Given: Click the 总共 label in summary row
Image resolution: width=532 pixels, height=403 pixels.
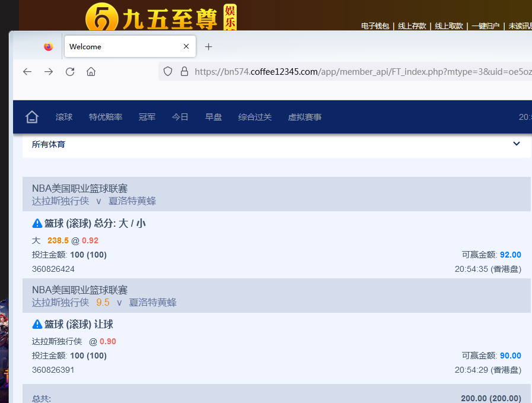Looking at the screenshot, I should [x=42, y=399].
